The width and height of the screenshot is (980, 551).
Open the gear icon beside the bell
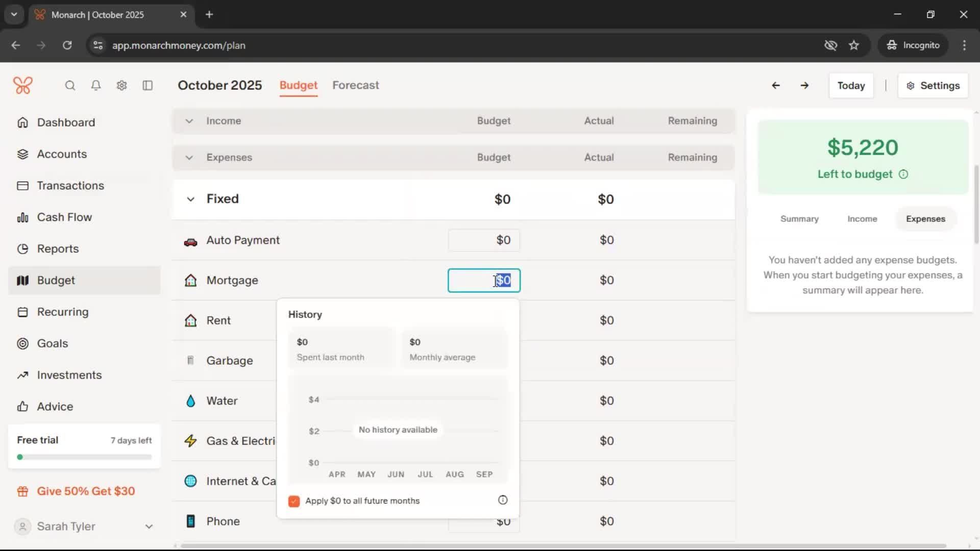(121, 85)
